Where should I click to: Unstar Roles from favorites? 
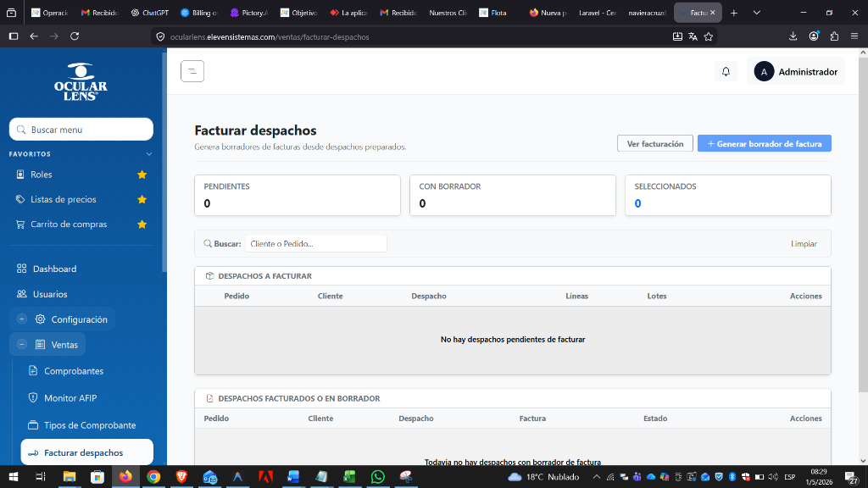(142, 175)
